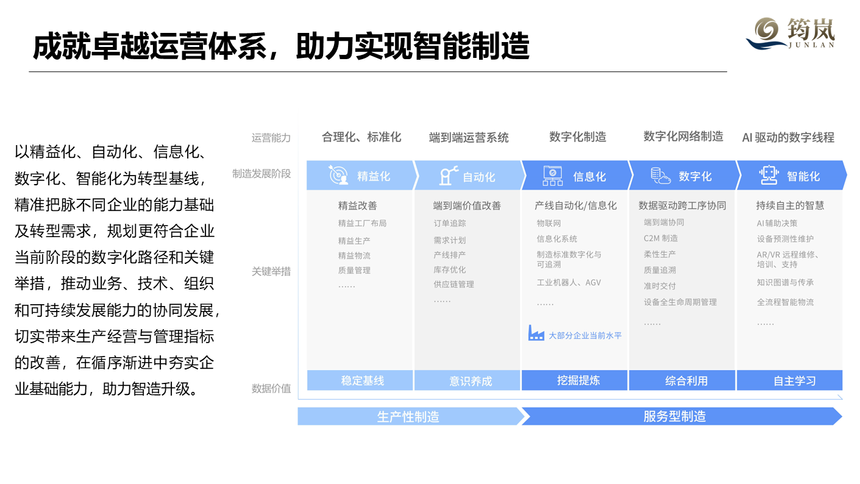Click the 大部分企业当前水平 label
The height and width of the screenshot is (484, 860).
point(585,335)
